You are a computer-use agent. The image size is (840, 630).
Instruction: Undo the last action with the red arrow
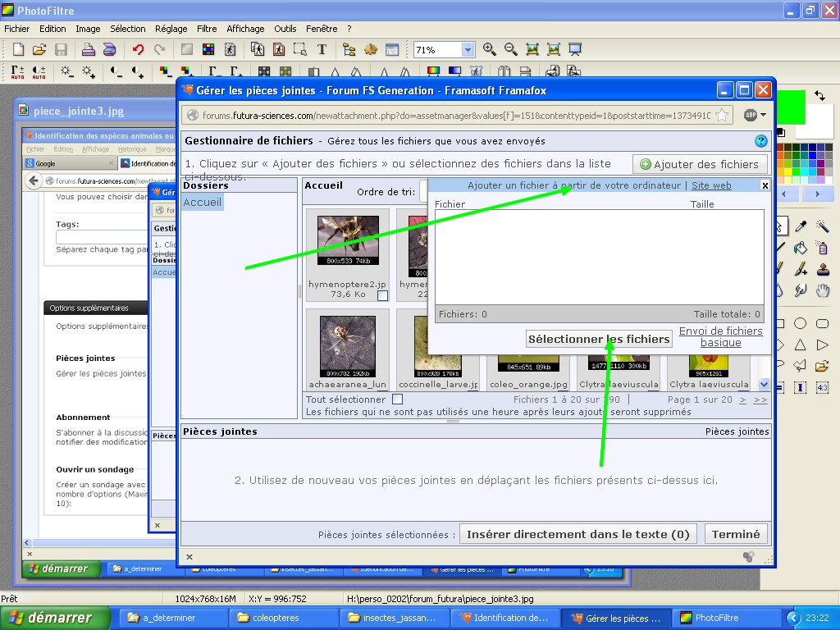point(138,50)
